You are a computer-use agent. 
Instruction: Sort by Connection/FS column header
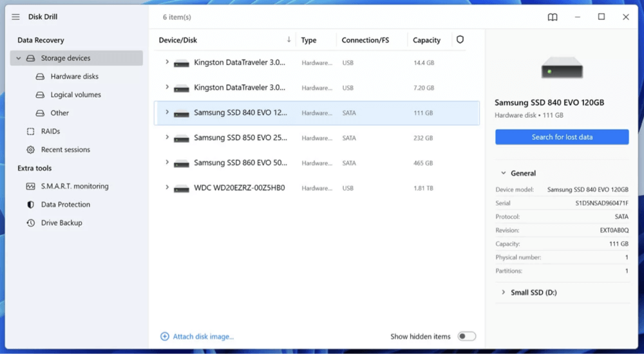tap(365, 41)
